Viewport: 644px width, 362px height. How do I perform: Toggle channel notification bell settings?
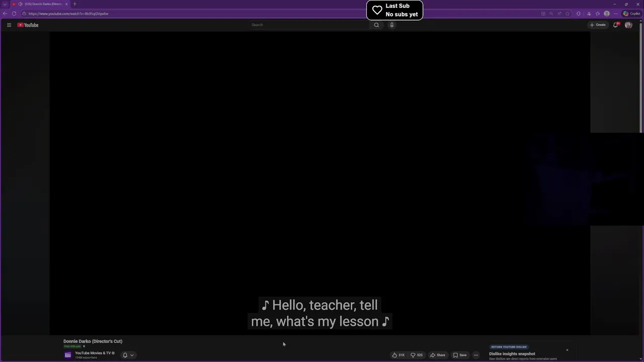[x=128, y=355]
